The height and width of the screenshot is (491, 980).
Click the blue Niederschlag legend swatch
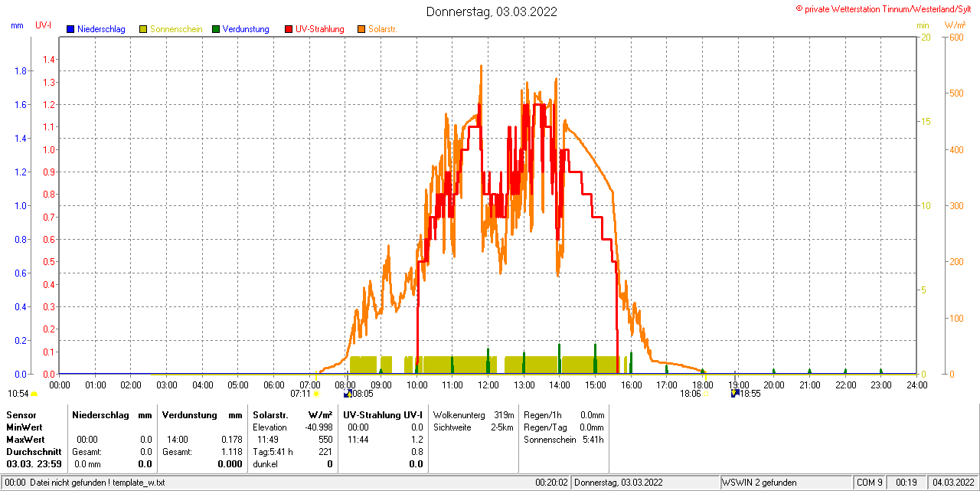pyautogui.click(x=70, y=29)
